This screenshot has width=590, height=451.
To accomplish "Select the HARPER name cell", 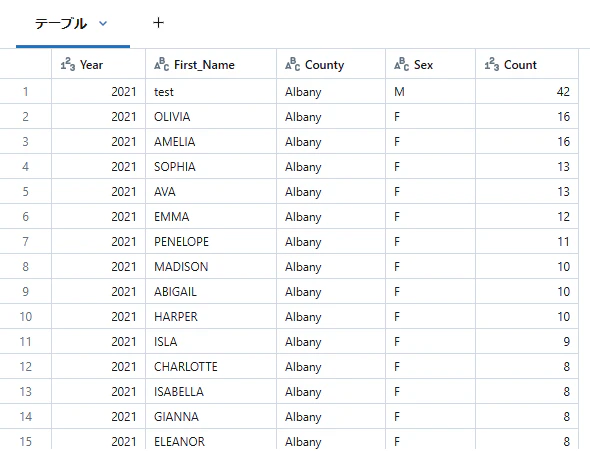I will click(211, 317).
